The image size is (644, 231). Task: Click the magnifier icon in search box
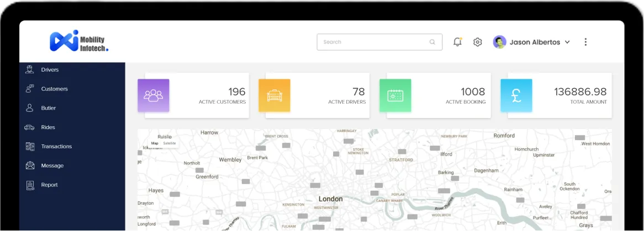click(x=432, y=42)
